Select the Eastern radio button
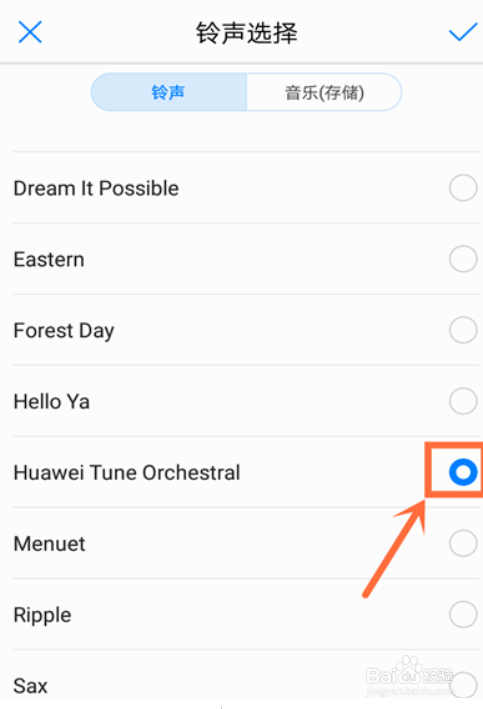This screenshot has width=483, height=709. [463, 259]
